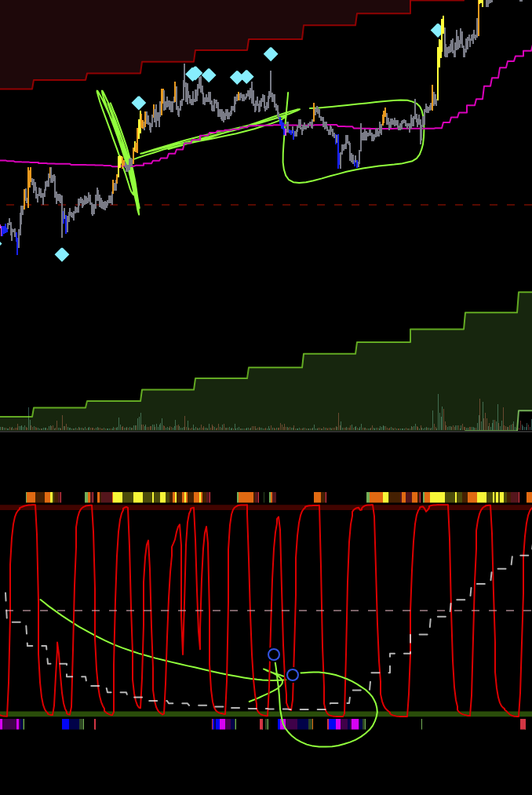Select the cyan diamond at far-right breakout
This screenshot has width=532, height=795.
[437, 31]
